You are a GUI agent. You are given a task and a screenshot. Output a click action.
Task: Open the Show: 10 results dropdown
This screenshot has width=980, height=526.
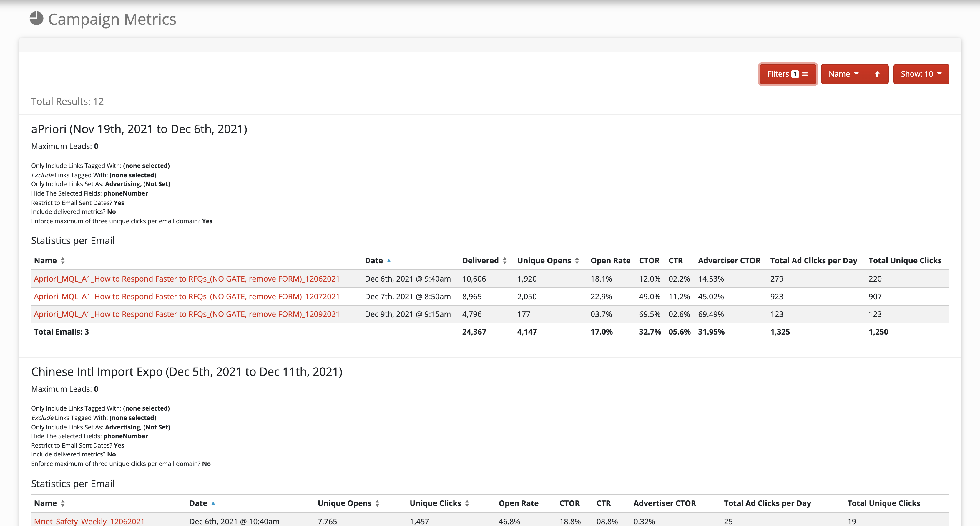point(921,74)
